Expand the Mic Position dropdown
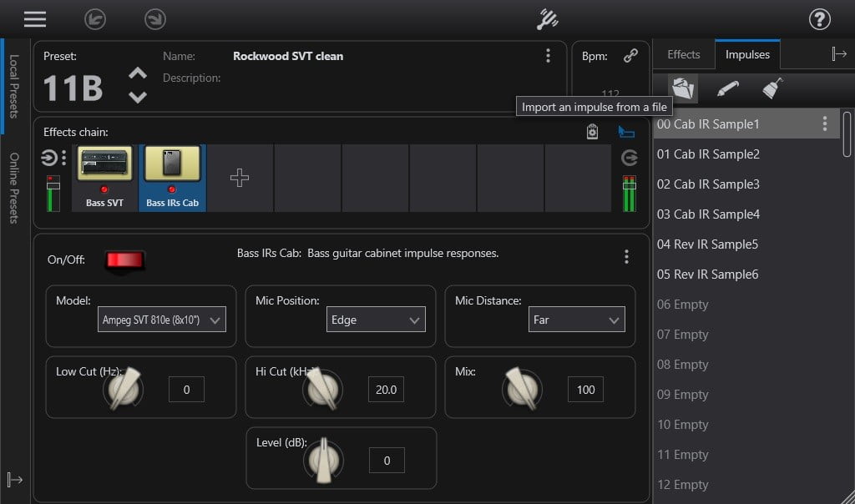Screen dimensions: 855x504 pyautogui.click(x=375, y=320)
